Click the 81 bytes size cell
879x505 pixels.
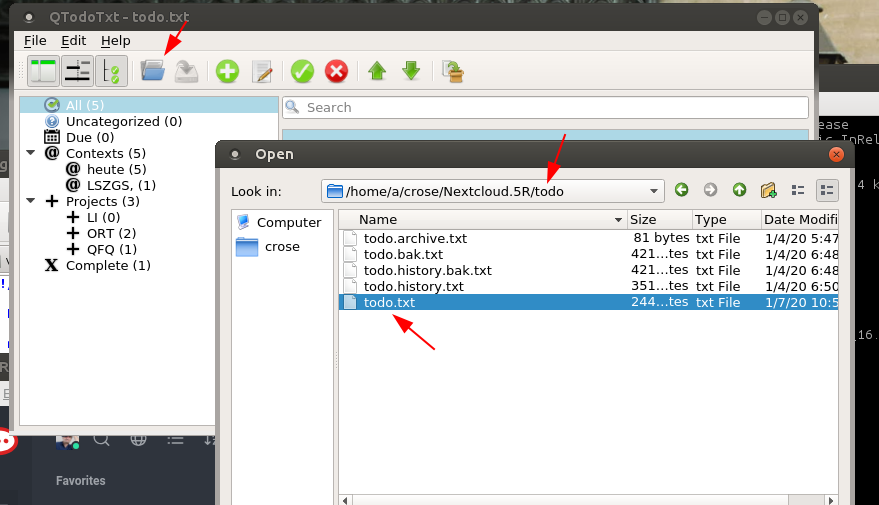(x=661, y=238)
